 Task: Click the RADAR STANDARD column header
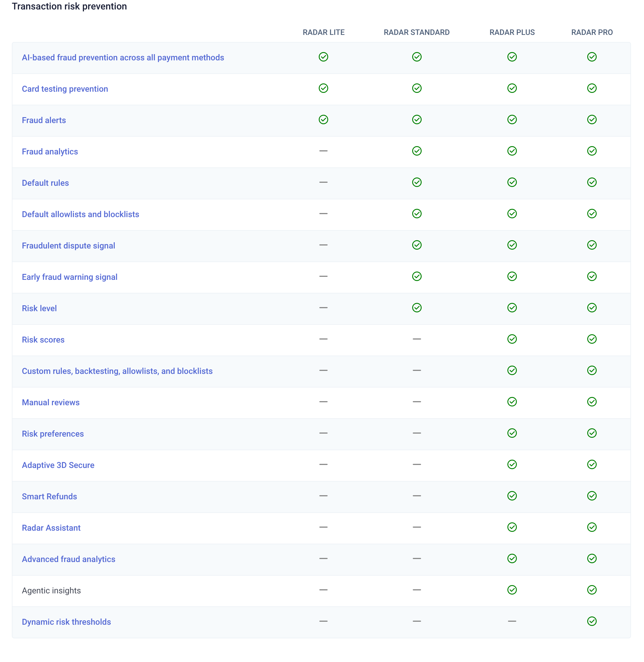(x=417, y=33)
